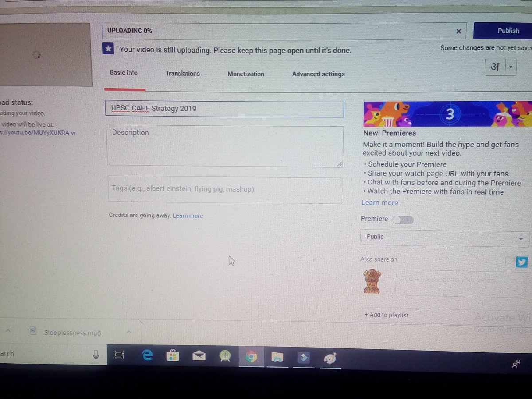Open the Premieres Learn more link
The height and width of the screenshot is (399, 532).
[x=379, y=203]
